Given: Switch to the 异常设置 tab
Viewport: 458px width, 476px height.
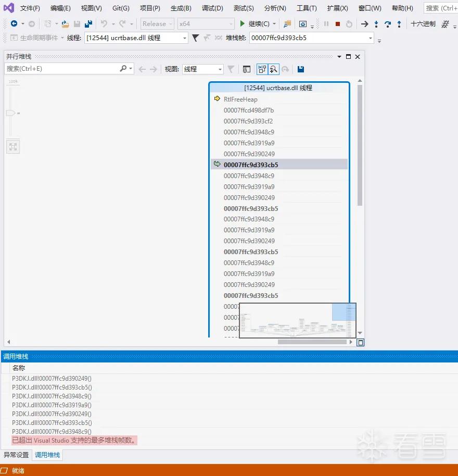Looking at the screenshot, I should (16, 455).
